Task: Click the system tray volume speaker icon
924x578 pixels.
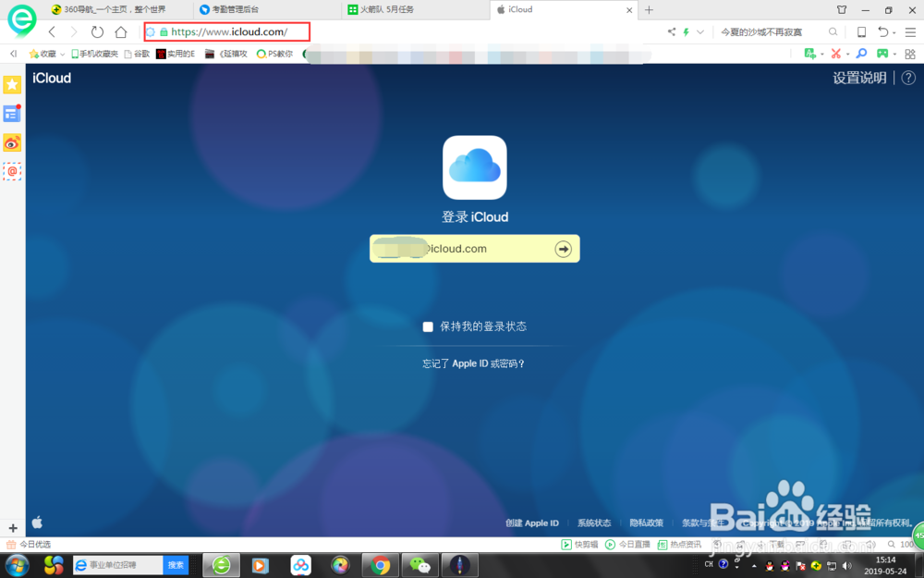Action: [x=846, y=566]
